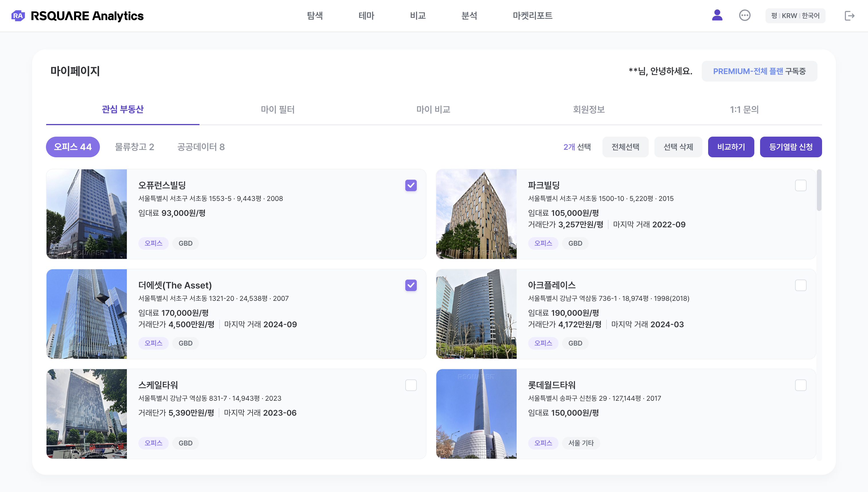Click the 전체선택 button

[x=625, y=147]
